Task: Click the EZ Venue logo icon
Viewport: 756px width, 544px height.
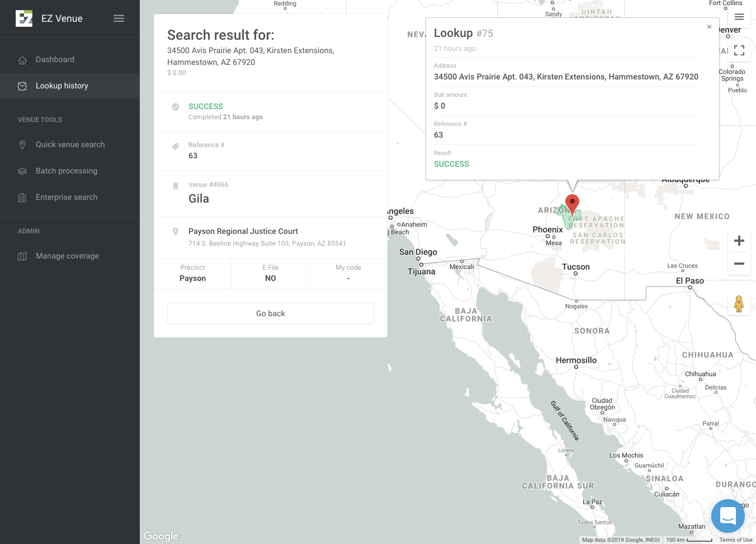Action: pyautogui.click(x=24, y=18)
